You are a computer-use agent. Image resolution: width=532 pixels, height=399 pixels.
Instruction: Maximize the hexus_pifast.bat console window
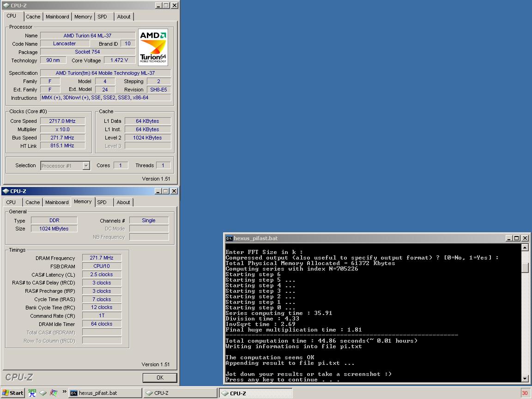click(x=516, y=238)
